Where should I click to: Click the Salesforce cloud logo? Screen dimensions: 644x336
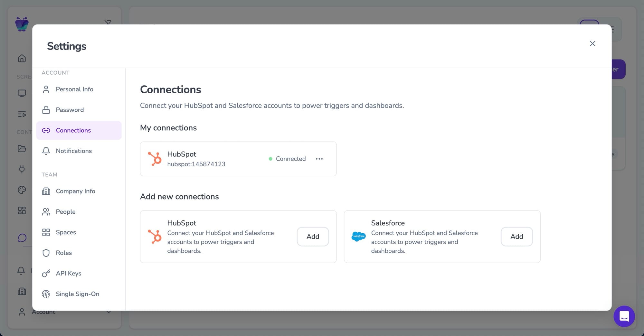point(358,237)
